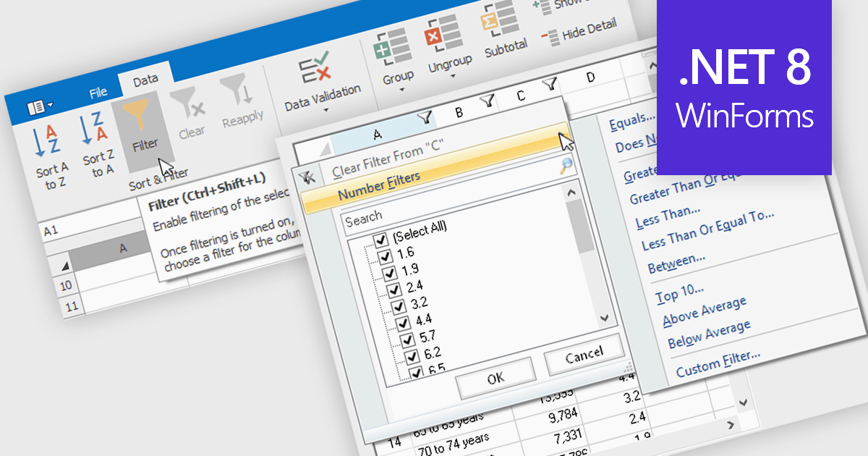The image size is (868, 456).
Task: Click the filter values list scrollbar thumb
Action: click(x=581, y=227)
